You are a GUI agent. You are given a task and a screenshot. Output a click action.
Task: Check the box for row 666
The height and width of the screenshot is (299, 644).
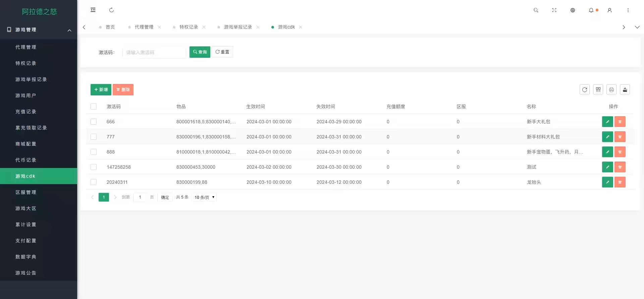pos(94,122)
